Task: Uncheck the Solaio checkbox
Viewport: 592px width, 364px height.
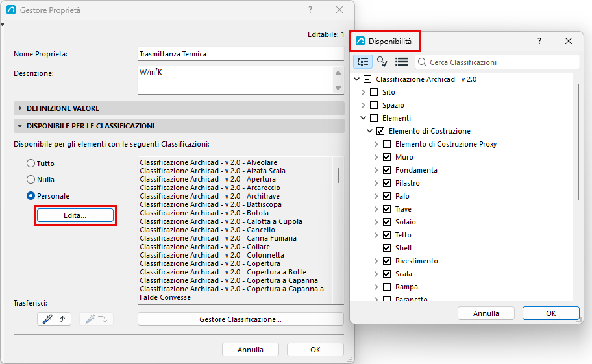Action: click(387, 222)
